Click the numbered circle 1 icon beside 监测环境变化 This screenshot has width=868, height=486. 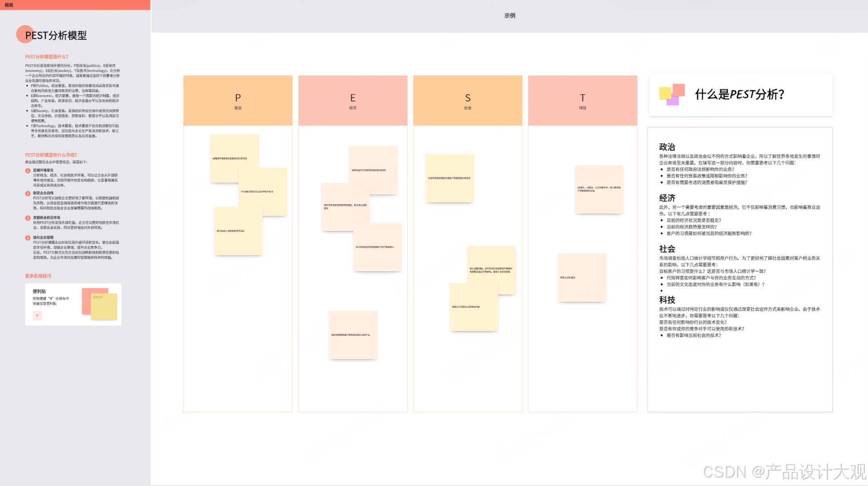[x=28, y=171]
